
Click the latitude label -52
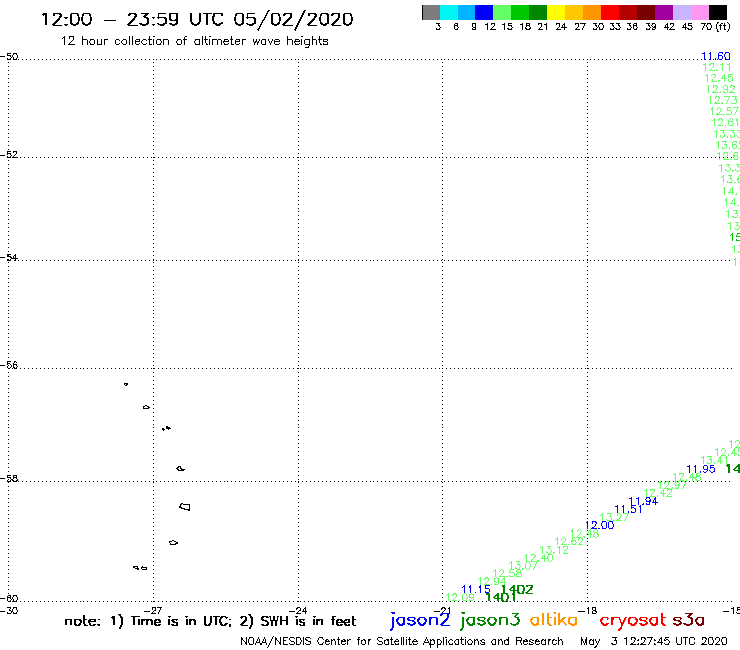point(9,155)
